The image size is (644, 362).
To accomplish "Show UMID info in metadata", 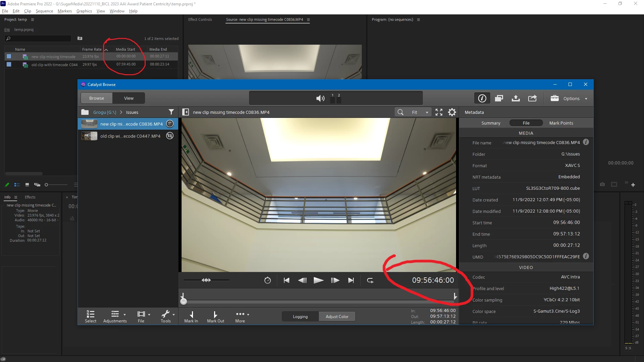I will (586, 256).
